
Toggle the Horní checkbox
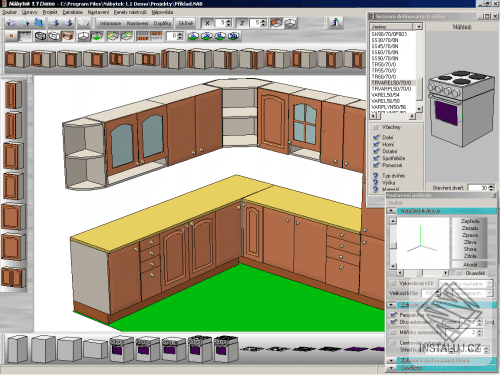click(x=376, y=144)
